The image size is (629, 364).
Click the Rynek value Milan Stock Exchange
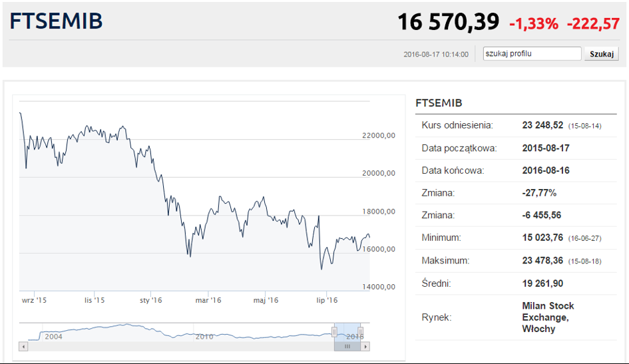[548, 317]
